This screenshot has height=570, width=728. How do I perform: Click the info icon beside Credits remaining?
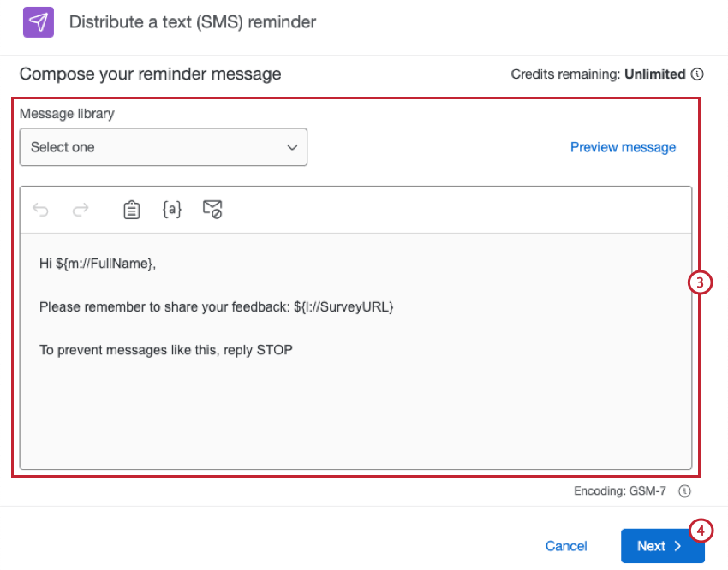coord(697,74)
